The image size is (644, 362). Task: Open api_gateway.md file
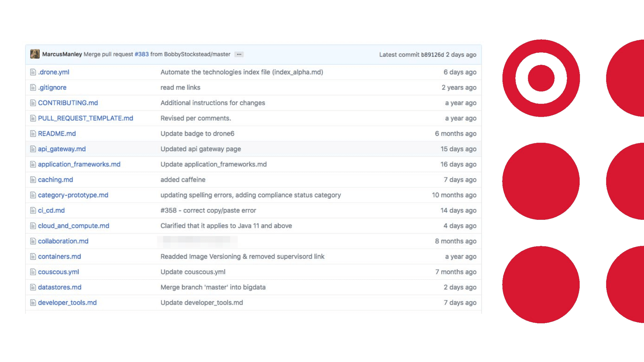(62, 149)
